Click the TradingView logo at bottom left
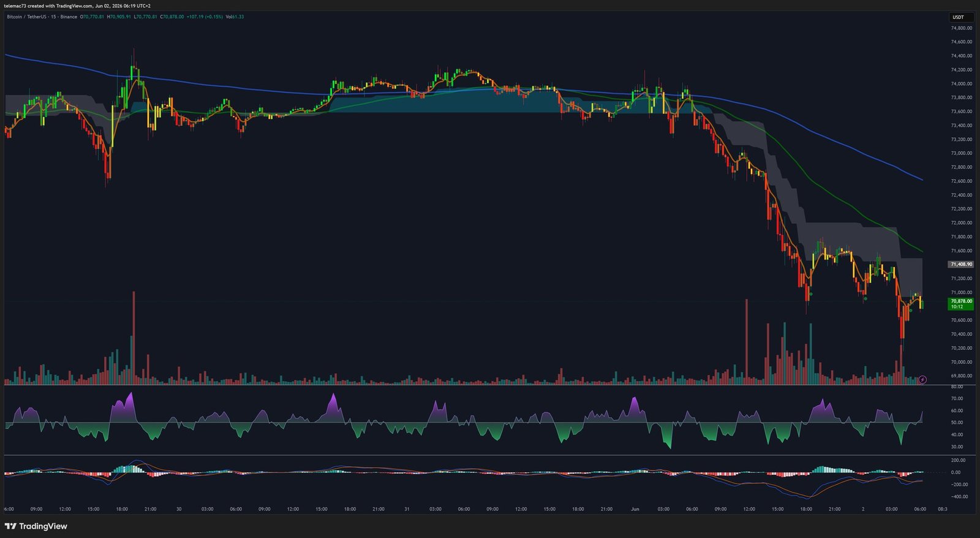 pos(36,526)
